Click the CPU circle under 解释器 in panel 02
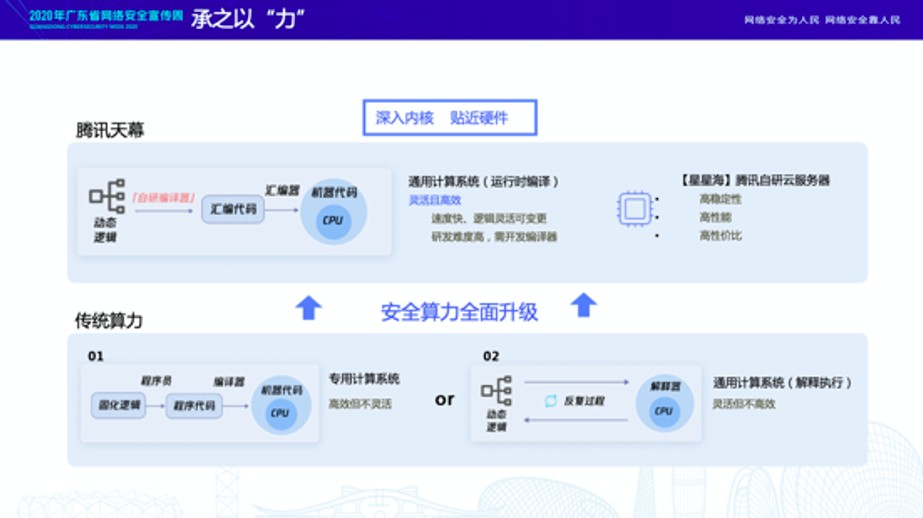Image resolution: width=923 pixels, height=518 pixels. pyautogui.click(x=664, y=411)
